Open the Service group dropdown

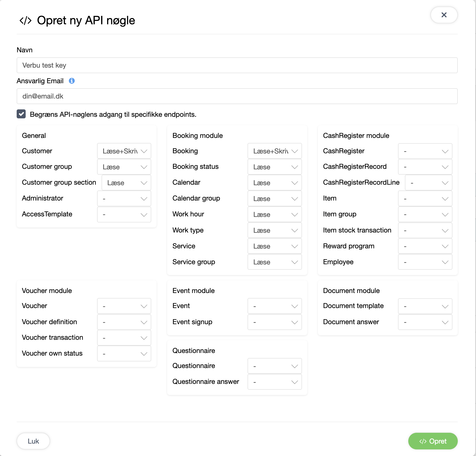[x=275, y=262]
